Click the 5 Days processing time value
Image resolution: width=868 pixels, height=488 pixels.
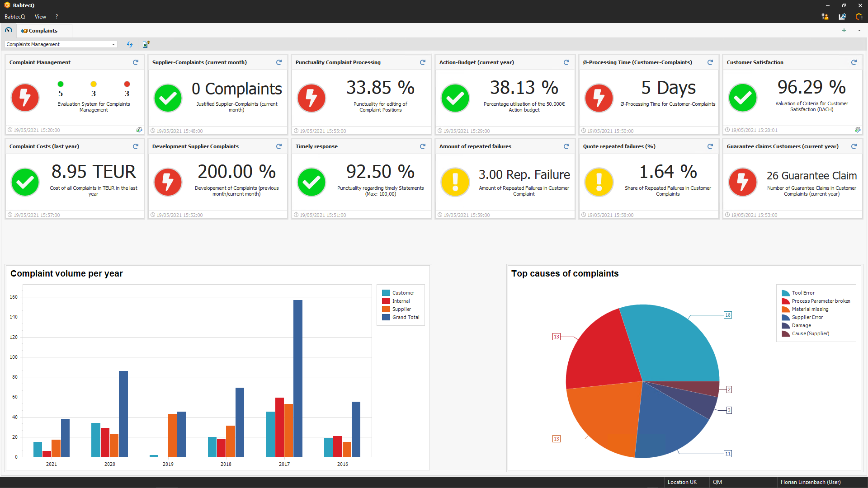(x=668, y=88)
